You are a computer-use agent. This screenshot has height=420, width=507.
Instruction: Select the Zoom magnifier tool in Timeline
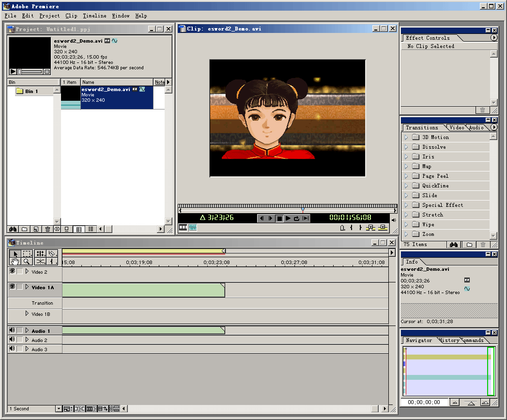(27, 262)
